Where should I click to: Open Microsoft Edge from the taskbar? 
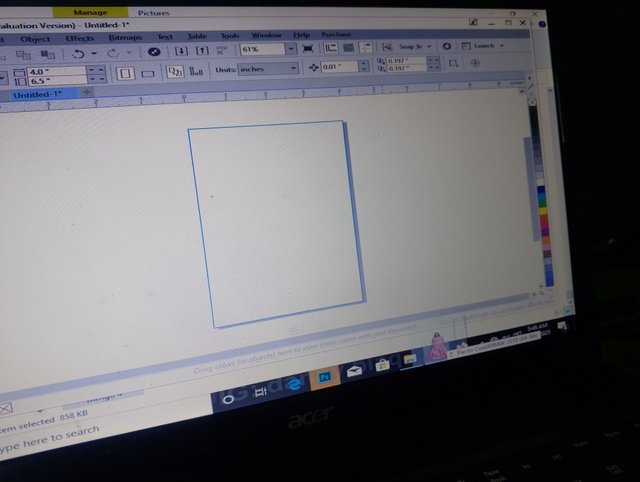[296, 384]
